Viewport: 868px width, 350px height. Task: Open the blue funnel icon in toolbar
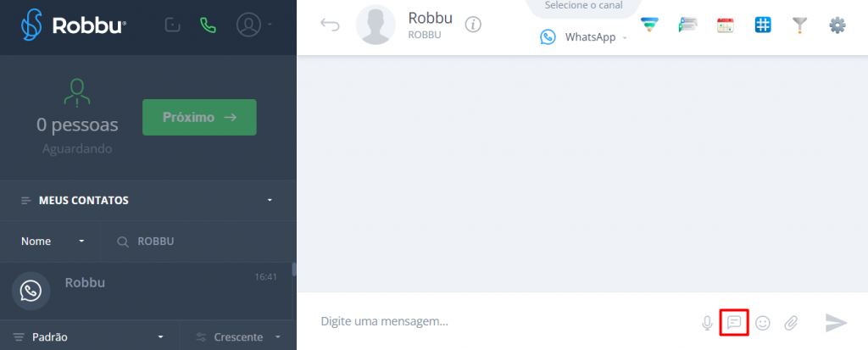point(649,25)
